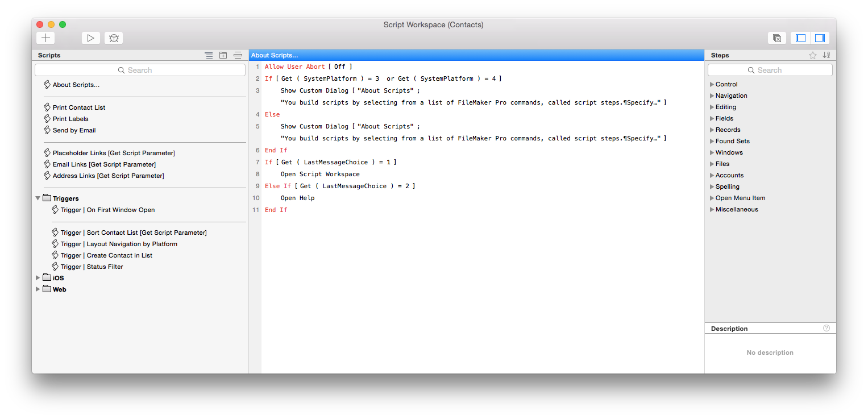The image size is (868, 419).
Task: Toggle the right Steps pane visibility
Action: (820, 38)
